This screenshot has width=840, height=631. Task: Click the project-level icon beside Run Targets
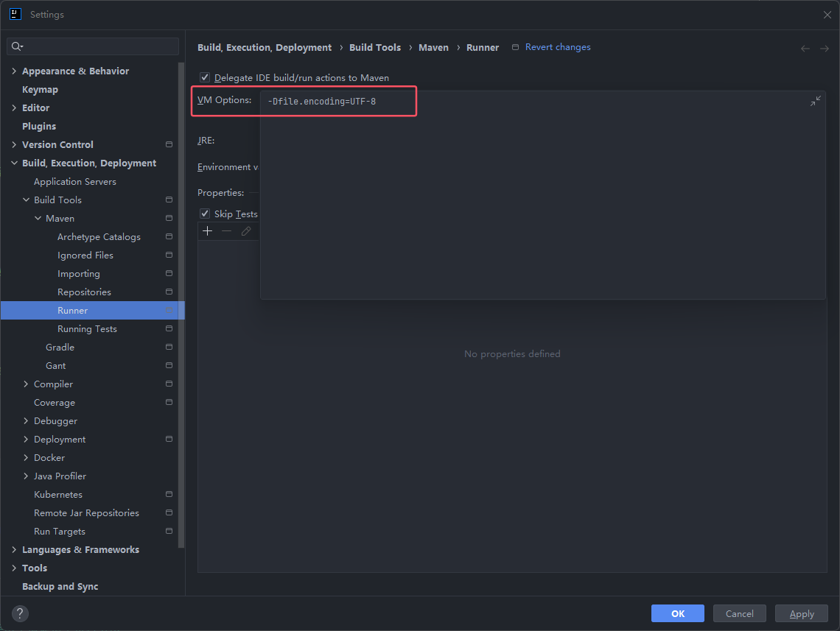(x=169, y=531)
